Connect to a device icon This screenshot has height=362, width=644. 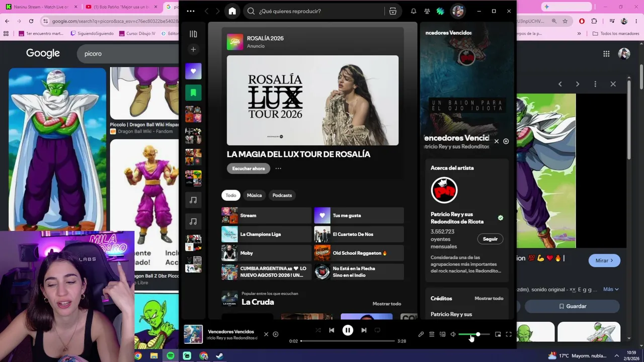pyautogui.click(x=443, y=334)
